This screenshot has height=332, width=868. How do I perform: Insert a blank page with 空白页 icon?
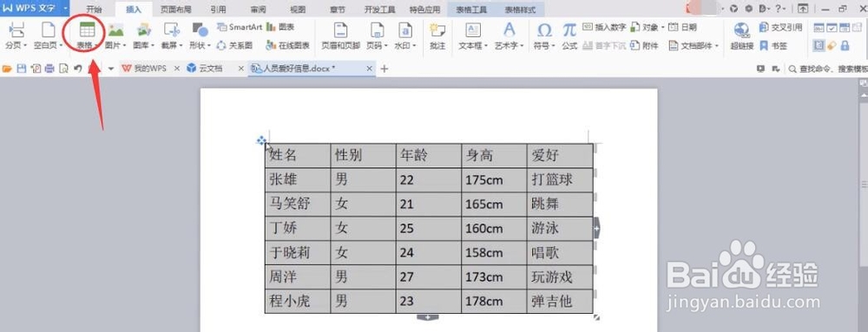[49, 30]
